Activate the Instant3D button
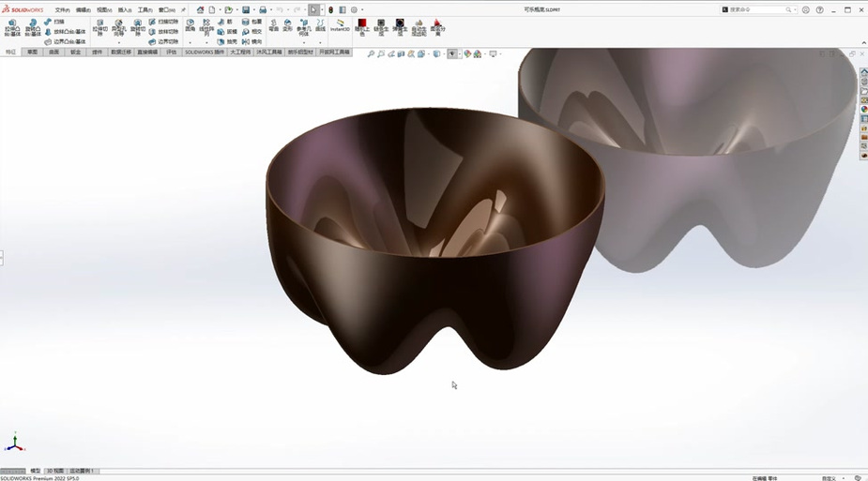The width and height of the screenshot is (868, 481). [x=340, y=25]
